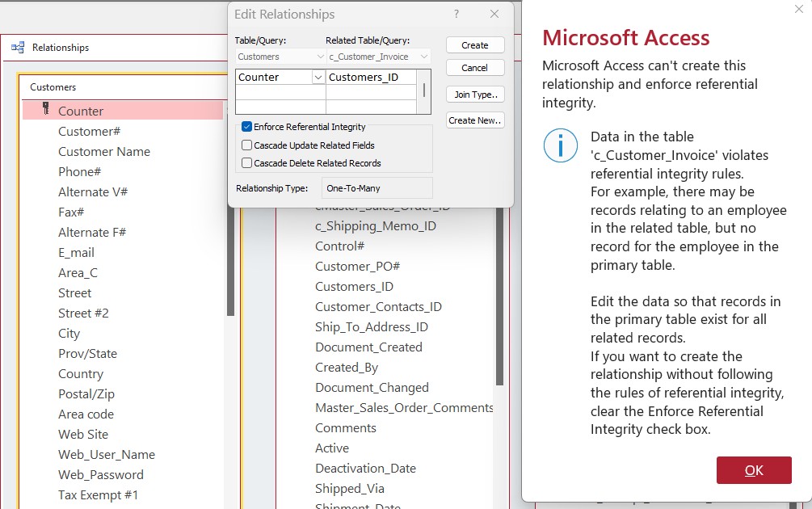
Task: Open the Counter field dropdown arrow
Action: (318, 78)
